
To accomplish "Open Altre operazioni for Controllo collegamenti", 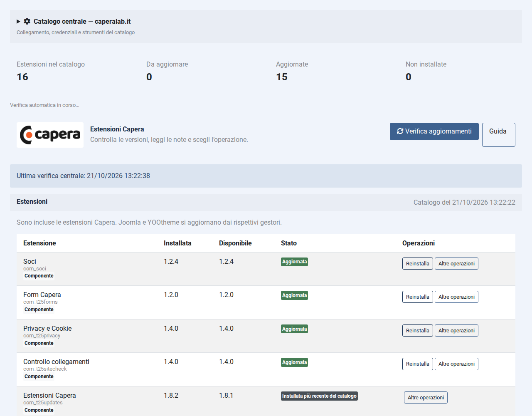I will coord(456,364).
